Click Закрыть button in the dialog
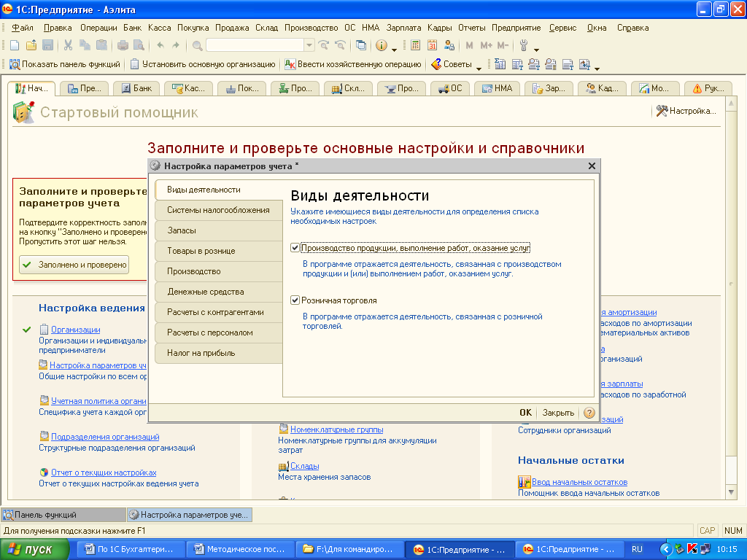 click(x=558, y=413)
